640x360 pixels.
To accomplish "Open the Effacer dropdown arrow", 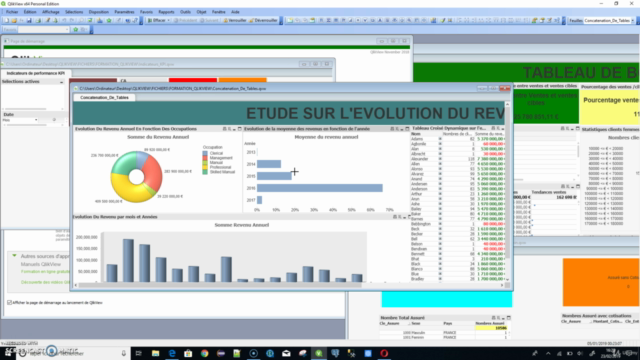I will pyautogui.click(x=169, y=20).
